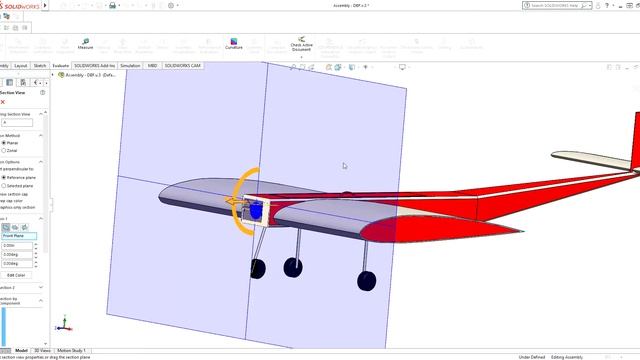Select the Right Plane section button
The width and height of the screenshot is (640, 360).
click(24, 227)
